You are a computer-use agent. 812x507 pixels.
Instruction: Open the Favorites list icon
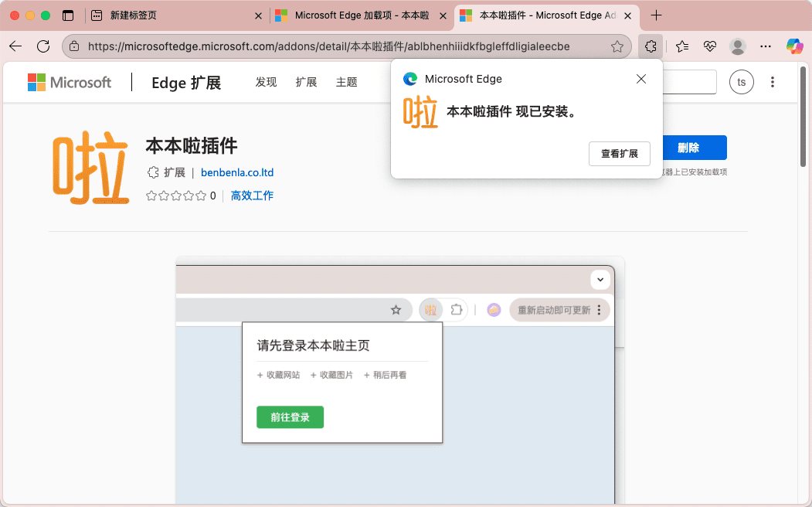click(x=682, y=46)
